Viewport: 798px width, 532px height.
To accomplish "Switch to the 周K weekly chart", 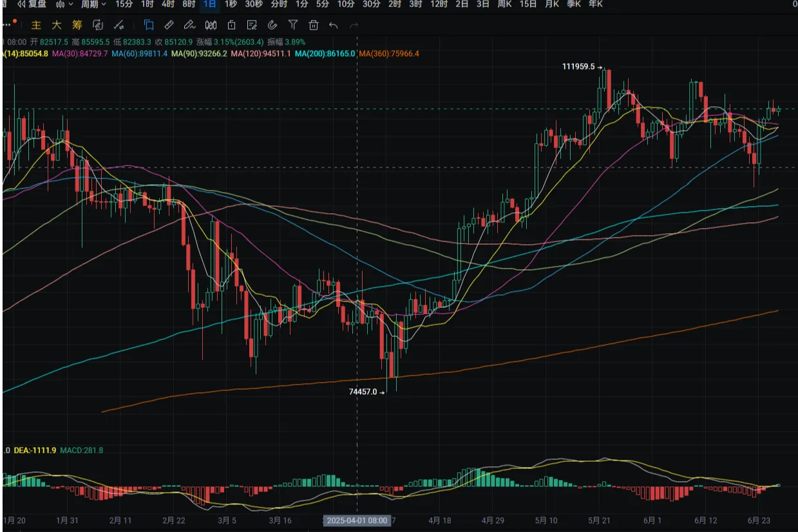I will [x=504, y=4].
